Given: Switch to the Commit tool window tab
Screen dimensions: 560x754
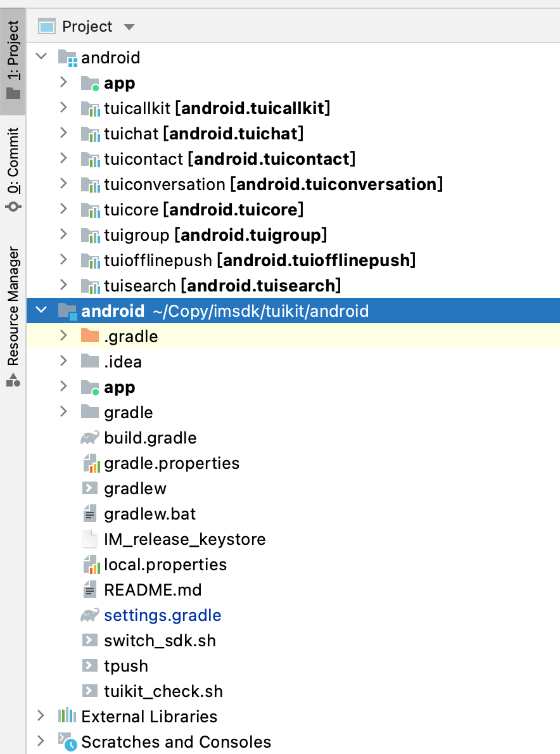Looking at the screenshot, I should 13,170.
